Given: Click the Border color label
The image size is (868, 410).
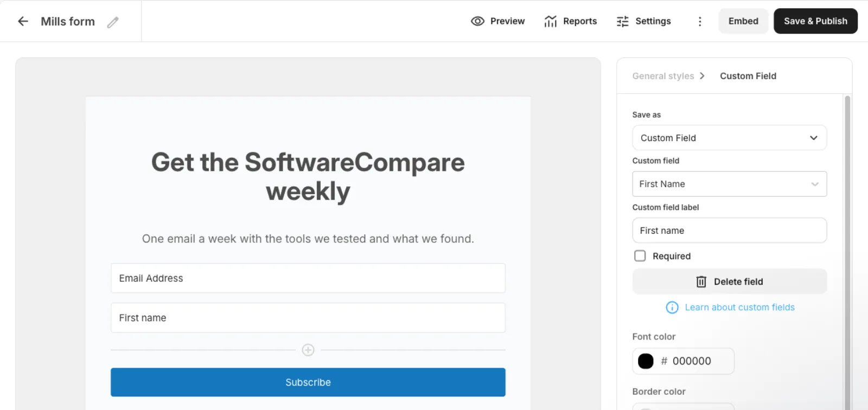Looking at the screenshot, I should pos(659,392).
